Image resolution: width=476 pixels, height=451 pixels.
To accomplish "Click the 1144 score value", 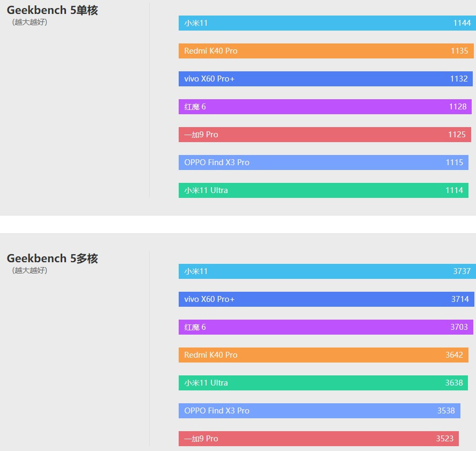I will point(462,23).
